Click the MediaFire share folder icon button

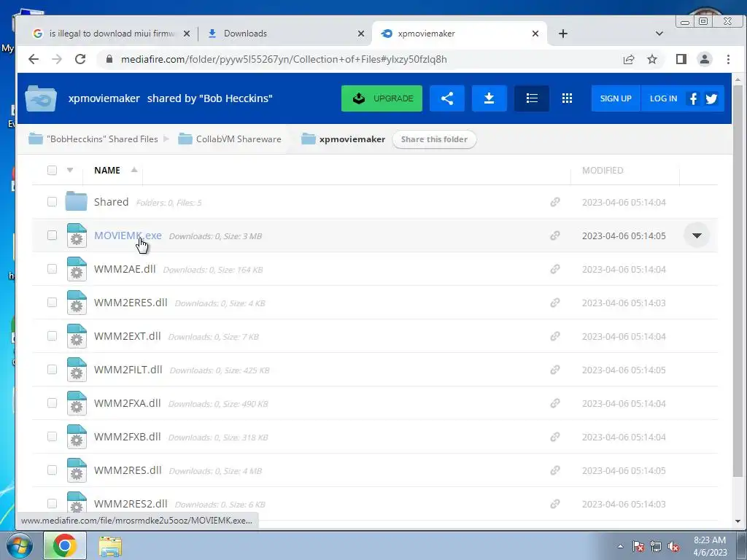tap(447, 98)
